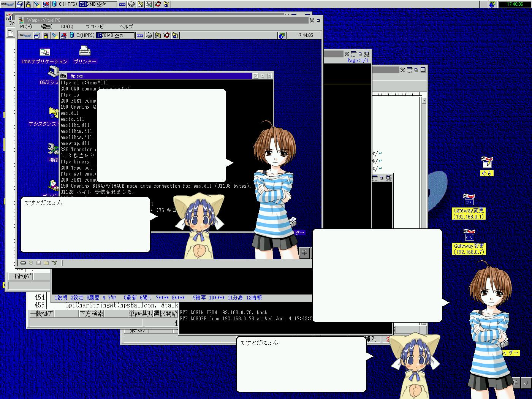
Task: Open the フロッピ menu in Virtual PC
Action: 94,27
